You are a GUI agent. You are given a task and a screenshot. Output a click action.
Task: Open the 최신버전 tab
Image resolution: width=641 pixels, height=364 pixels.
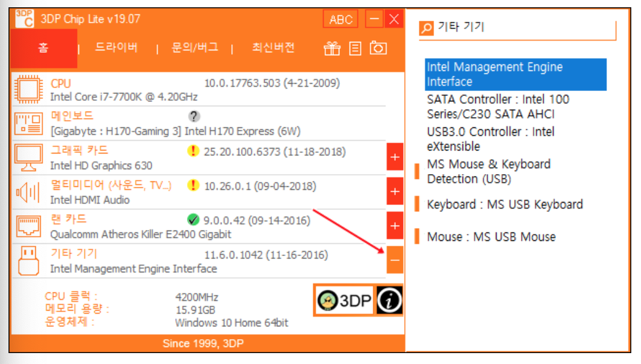pos(273,47)
